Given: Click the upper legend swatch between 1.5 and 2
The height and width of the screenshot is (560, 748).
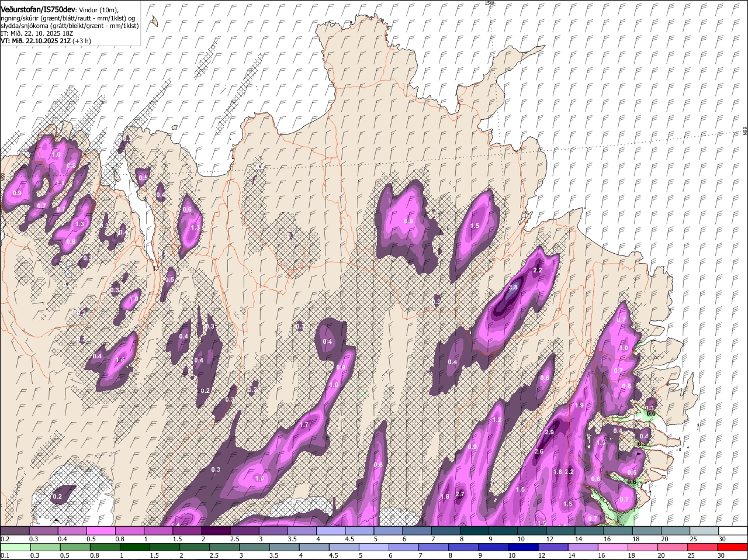Looking at the screenshot, I should 187,530.
